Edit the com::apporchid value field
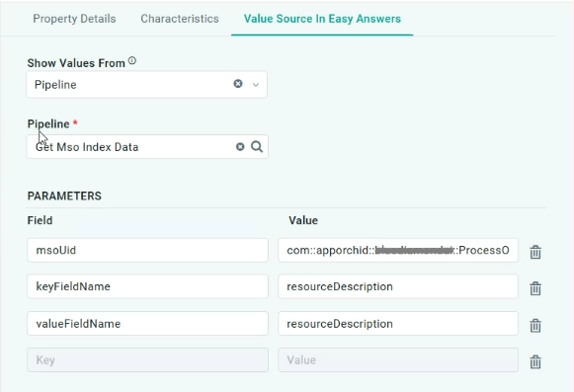This screenshot has width=574, height=392. tap(398, 250)
